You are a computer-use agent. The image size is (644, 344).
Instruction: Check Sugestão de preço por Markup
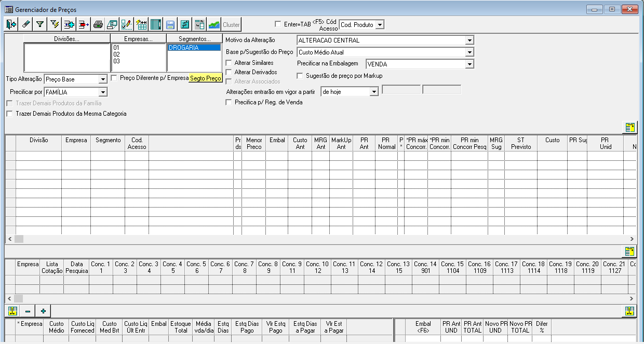300,76
